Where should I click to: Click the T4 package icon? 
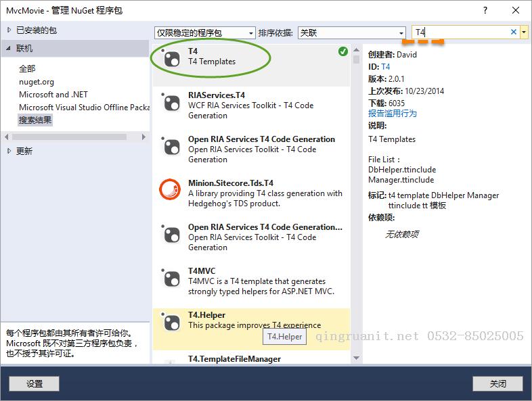coord(171,59)
